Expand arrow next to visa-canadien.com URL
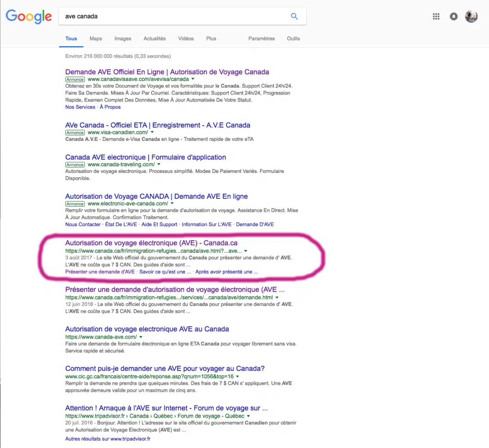 [152, 132]
